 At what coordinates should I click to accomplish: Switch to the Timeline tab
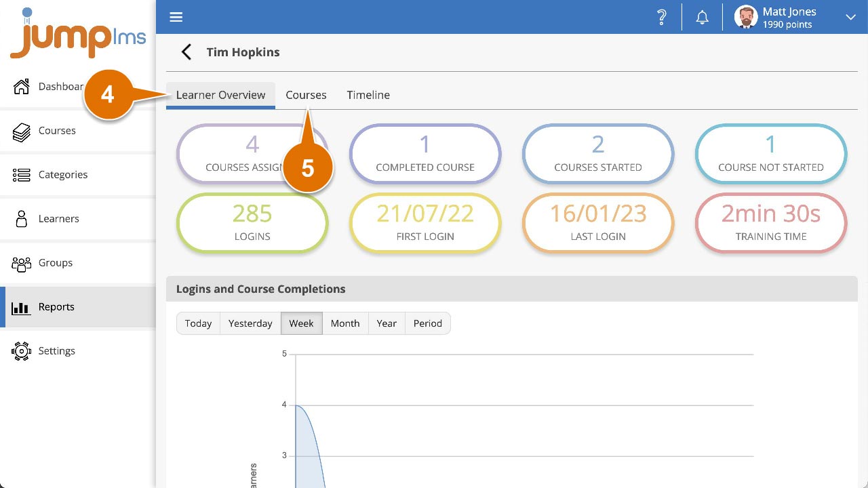point(368,95)
